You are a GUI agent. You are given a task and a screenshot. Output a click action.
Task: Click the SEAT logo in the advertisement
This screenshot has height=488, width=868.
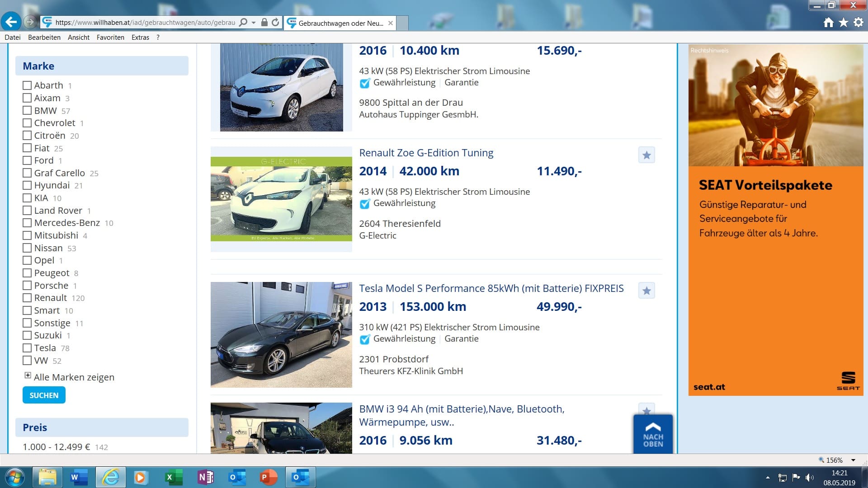[x=848, y=381]
